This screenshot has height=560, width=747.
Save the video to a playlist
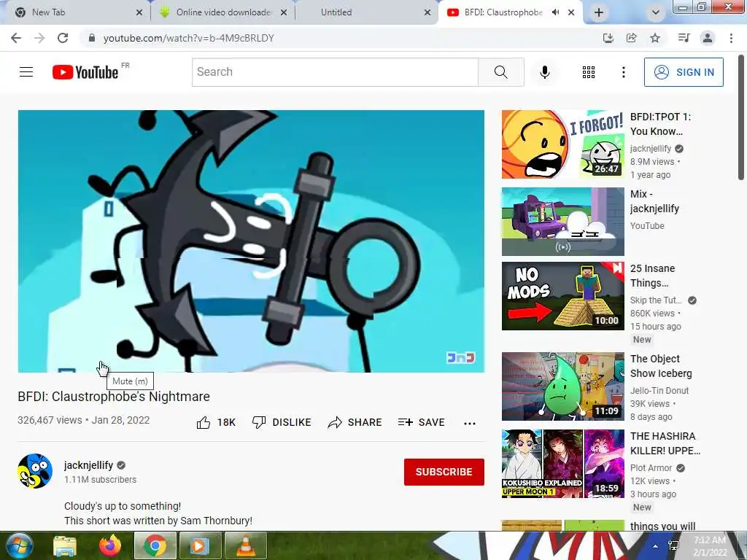tap(421, 422)
